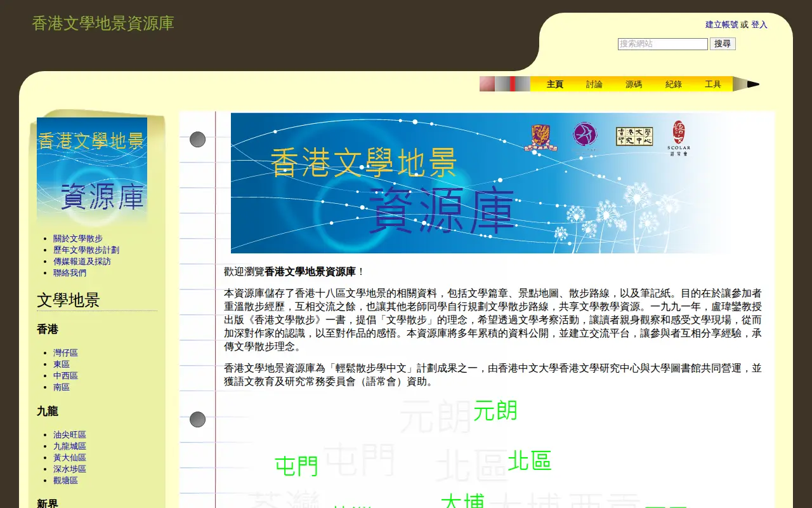812x508 pixels.
Task: Select the 討論 tab
Action: [x=594, y=84]
